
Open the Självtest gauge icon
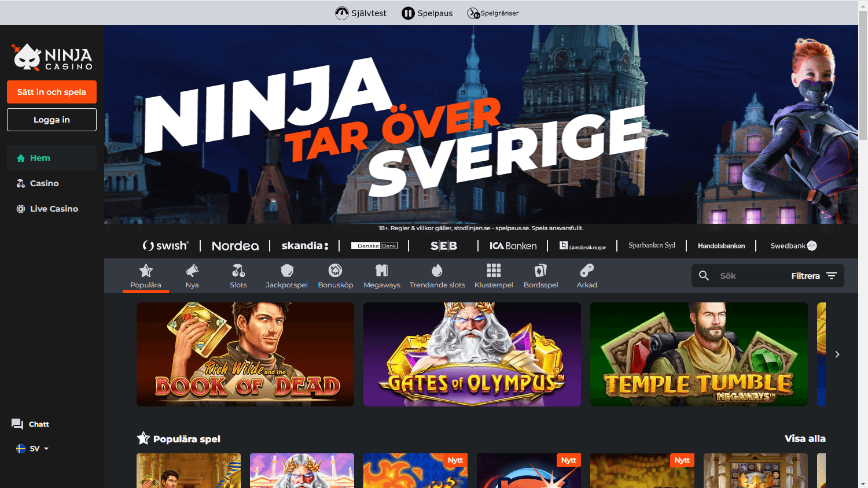pos(342,13)
